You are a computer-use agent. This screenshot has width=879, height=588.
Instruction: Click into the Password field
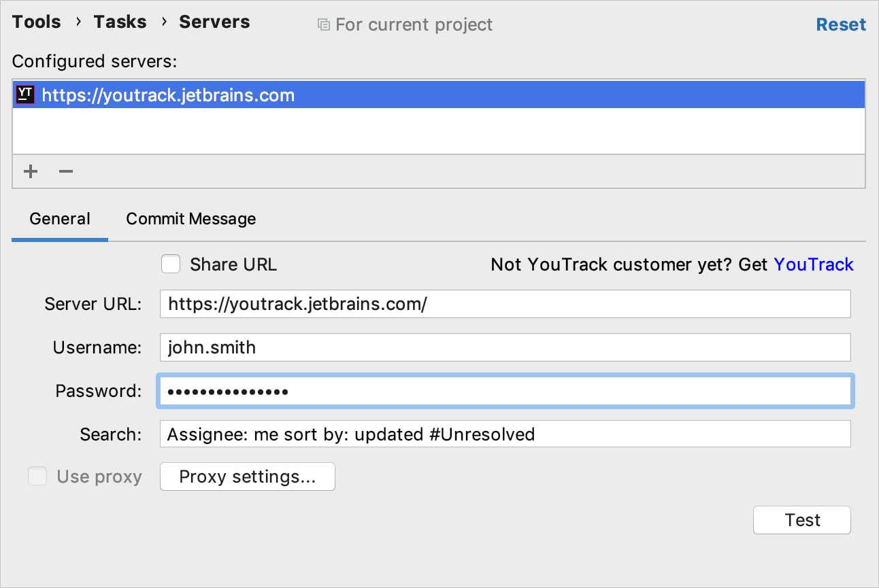coord(505,391)
